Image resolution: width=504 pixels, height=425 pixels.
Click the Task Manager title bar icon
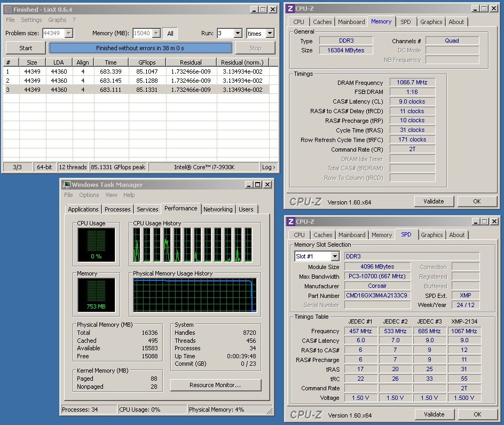66,185
